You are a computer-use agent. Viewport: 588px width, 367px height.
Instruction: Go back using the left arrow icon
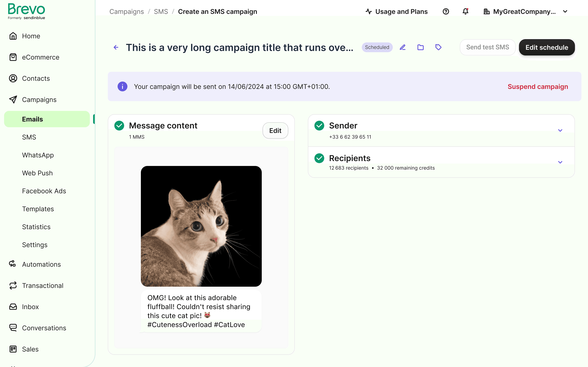click(x=116, y=47)
